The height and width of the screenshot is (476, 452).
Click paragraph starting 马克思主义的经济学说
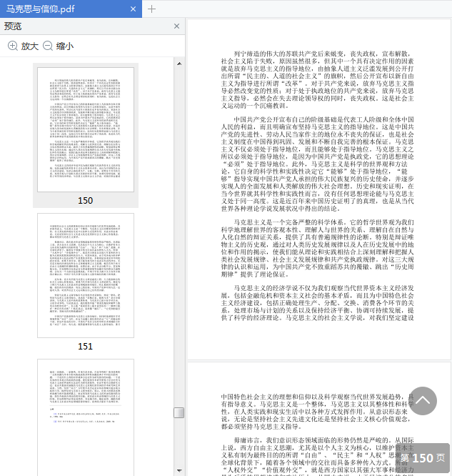click(x=317, y=302)
